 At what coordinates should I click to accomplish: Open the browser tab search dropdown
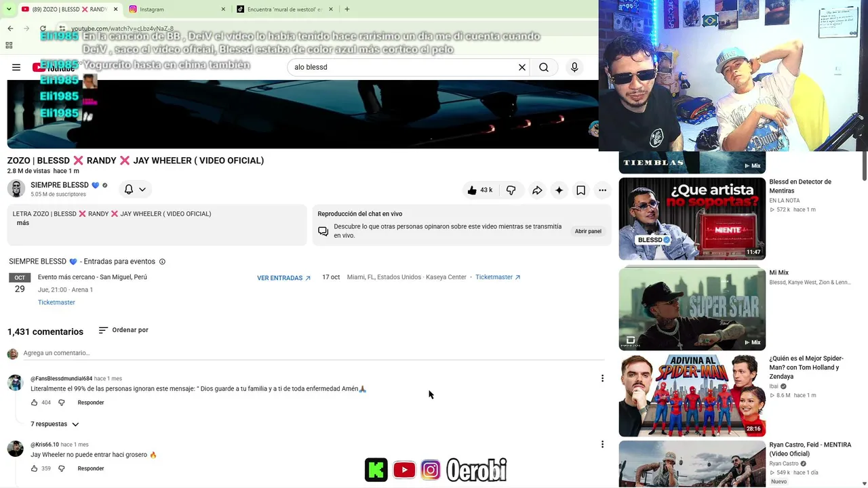click(x=9, y=9)
